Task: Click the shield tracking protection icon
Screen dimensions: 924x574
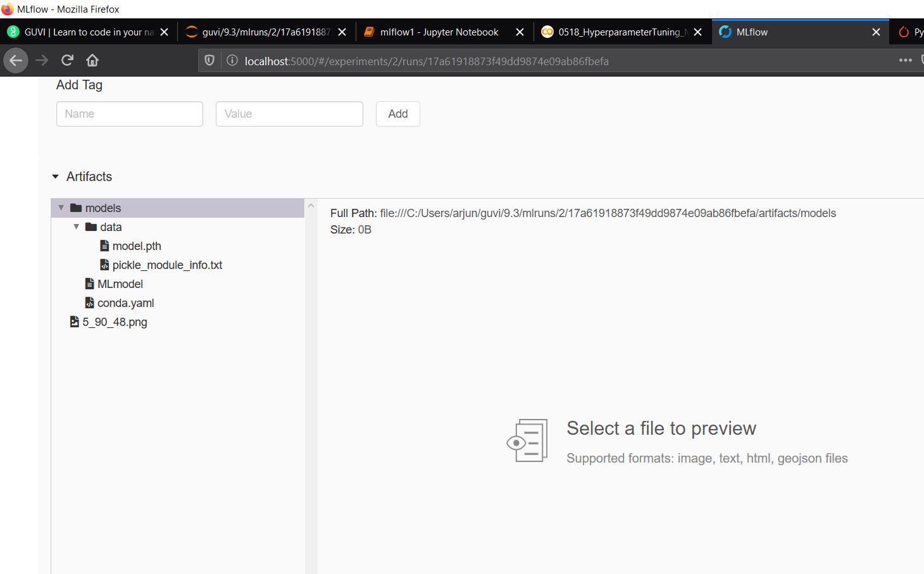Action: click(209, 61)
